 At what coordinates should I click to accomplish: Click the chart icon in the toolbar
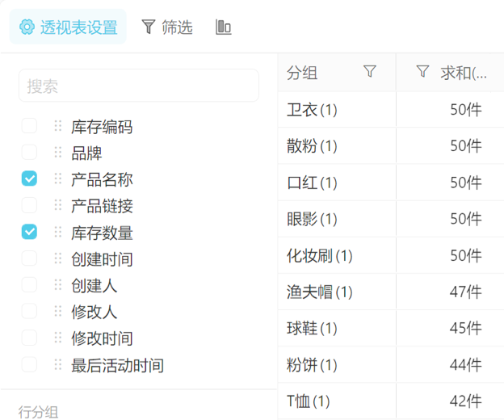point(224,27)
